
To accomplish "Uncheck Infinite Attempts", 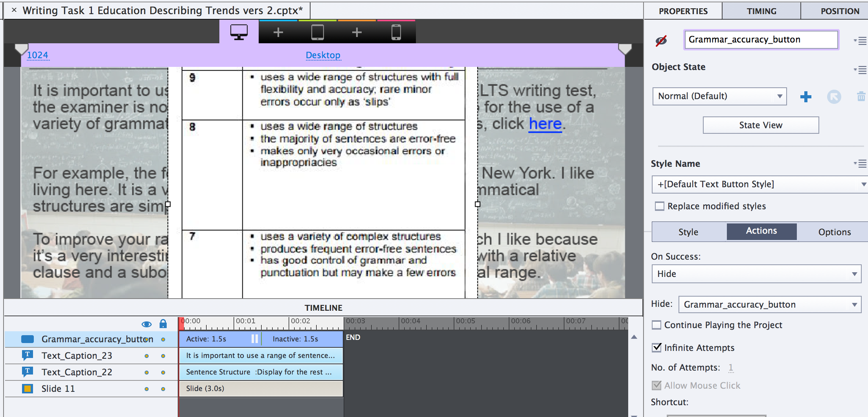I will point(656,347).
